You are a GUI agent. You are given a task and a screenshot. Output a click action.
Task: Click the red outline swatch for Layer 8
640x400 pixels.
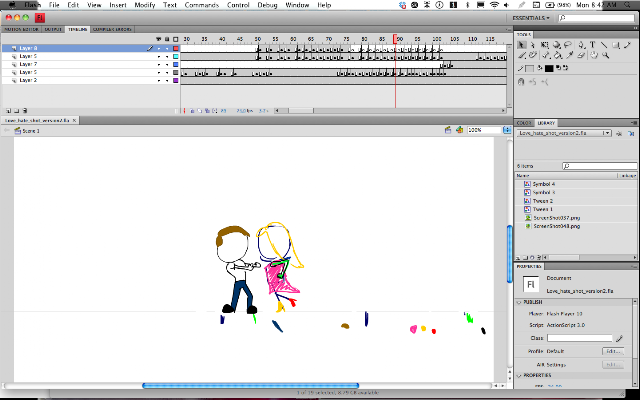coord(176,48)
